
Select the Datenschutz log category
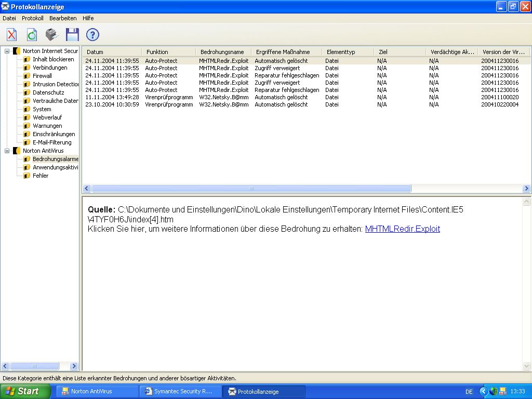coord(48,92)
